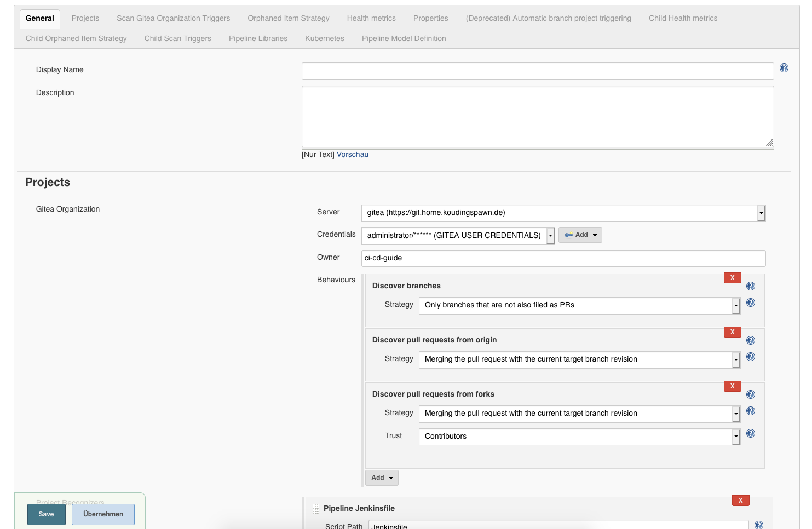This screenshot has width=812, height=529.
Task: Switch to the Orphaned Item Strategy tab
Action: 288,18
